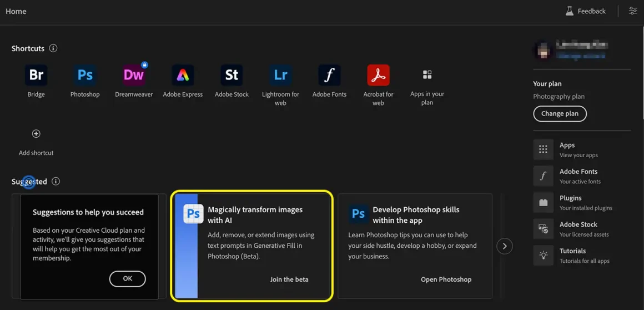The image size is (644, 310).
Task: Click 'Tutorials for all apps' text
Action: tap(585, 261)
